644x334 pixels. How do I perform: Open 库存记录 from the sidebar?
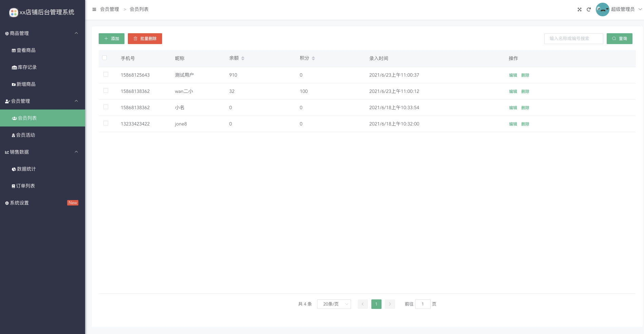(x=26, y=67)
